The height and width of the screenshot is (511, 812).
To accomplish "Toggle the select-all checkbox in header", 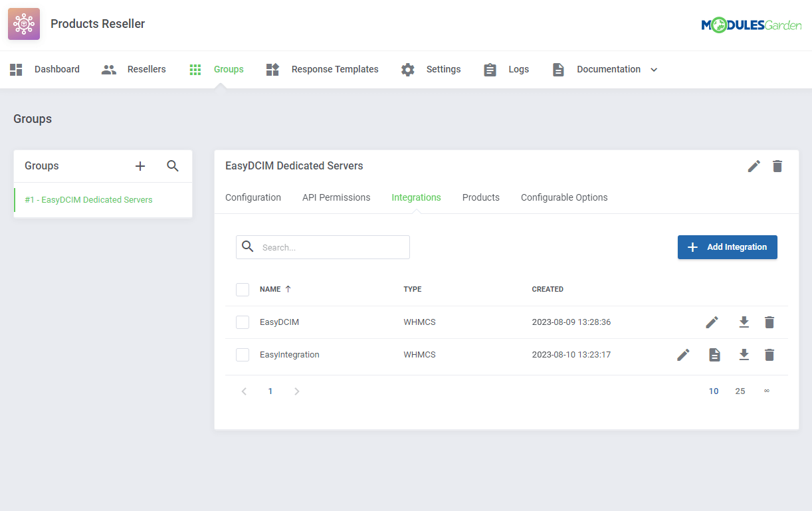I will pos(243,290).
